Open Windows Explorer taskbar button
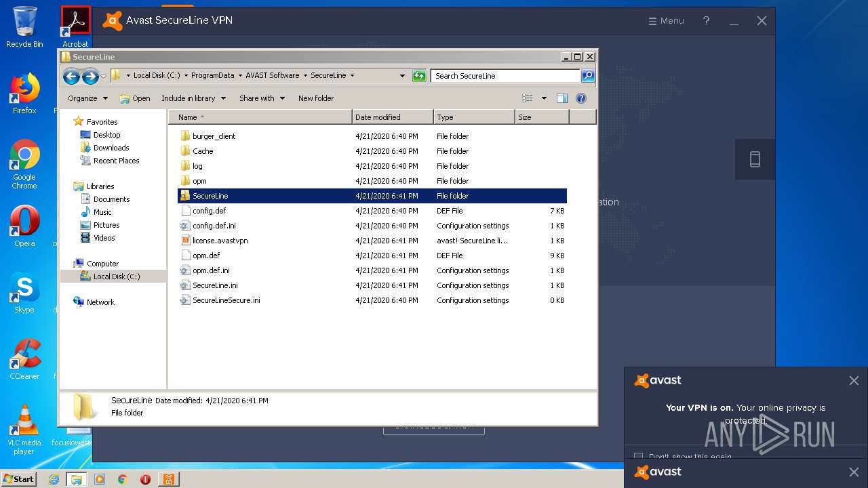 tap(77, 479)
